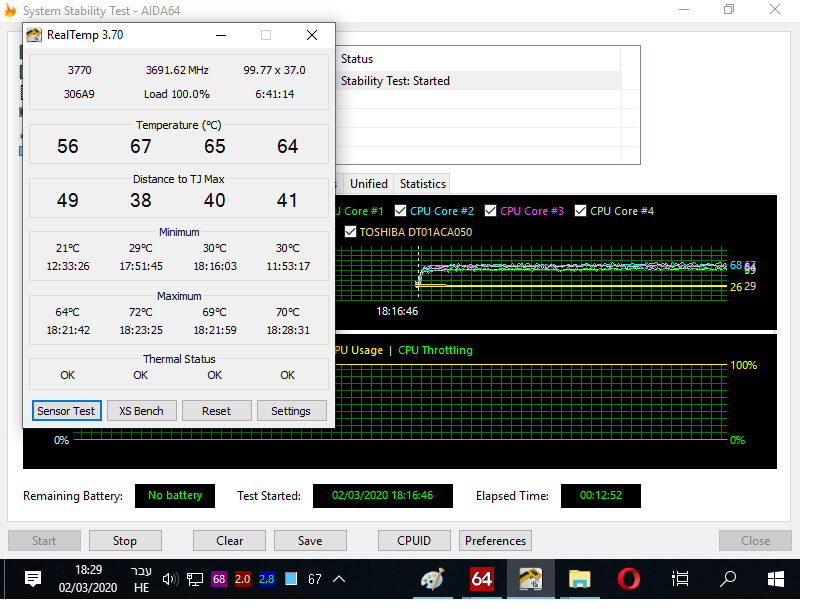Stop the AIDA64 stability test
Viewport: 818px width, 609px height.
pyautogui.click(x=125, y=541)
